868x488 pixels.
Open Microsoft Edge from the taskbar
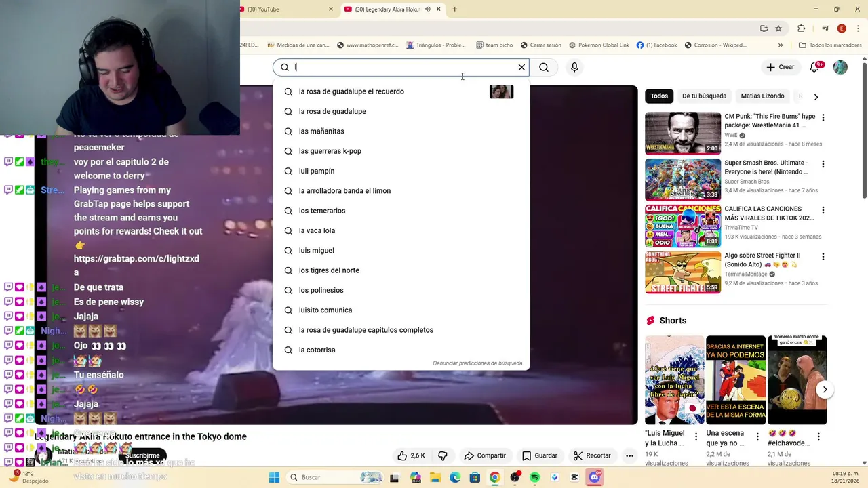[x=454, y=477]
